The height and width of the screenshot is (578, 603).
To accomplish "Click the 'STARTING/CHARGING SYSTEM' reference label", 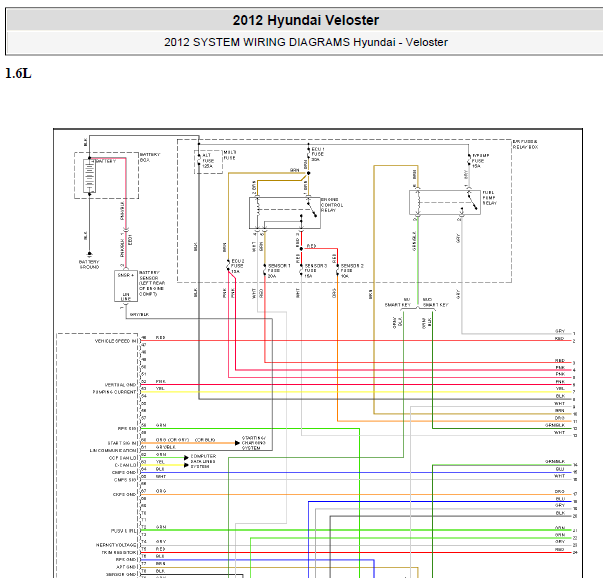I will pos(254,443).
